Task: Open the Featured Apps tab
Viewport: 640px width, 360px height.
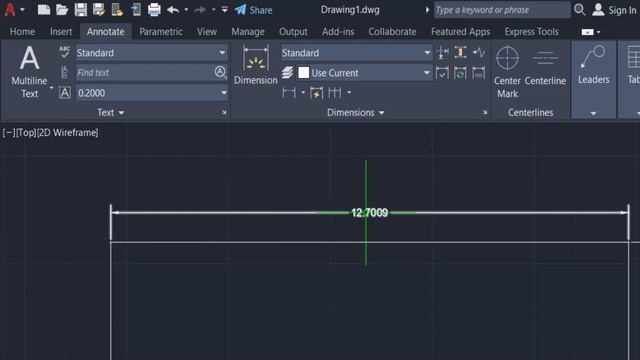Action: point(460,31)
